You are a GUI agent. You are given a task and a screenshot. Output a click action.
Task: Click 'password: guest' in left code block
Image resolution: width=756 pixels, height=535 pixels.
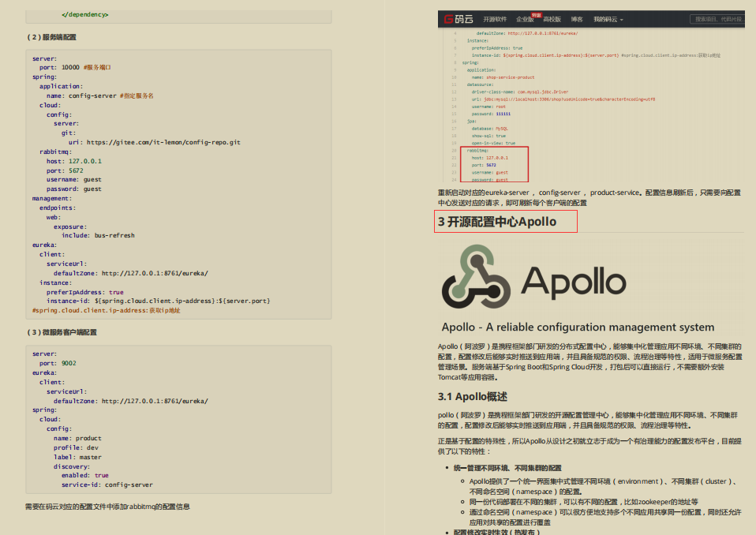tap(74, 189)
